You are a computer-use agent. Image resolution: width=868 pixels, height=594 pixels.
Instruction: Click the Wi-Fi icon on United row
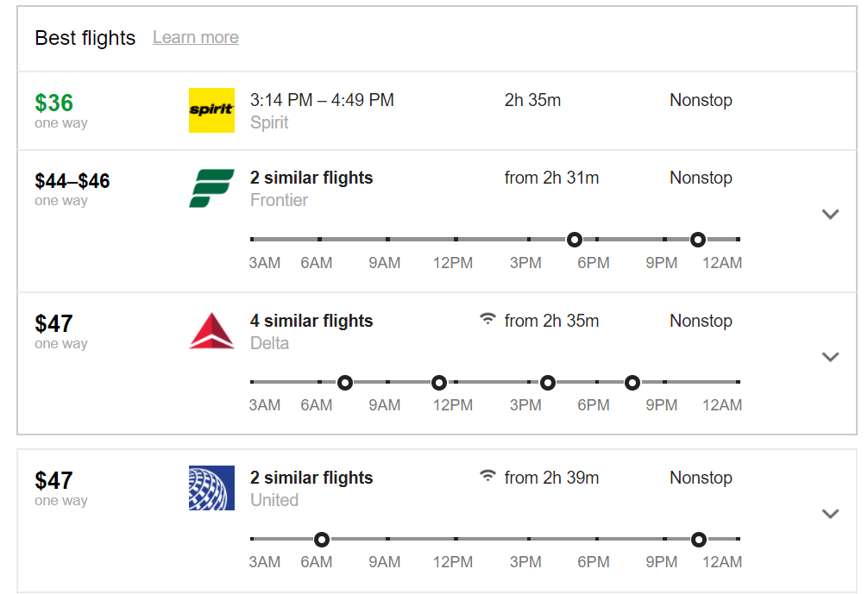[x=488, y=476]
